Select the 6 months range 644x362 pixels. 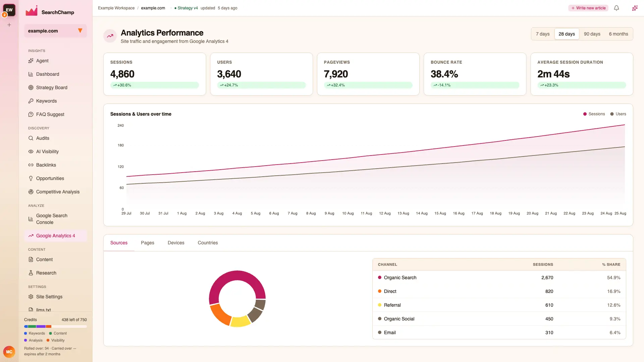619,34
